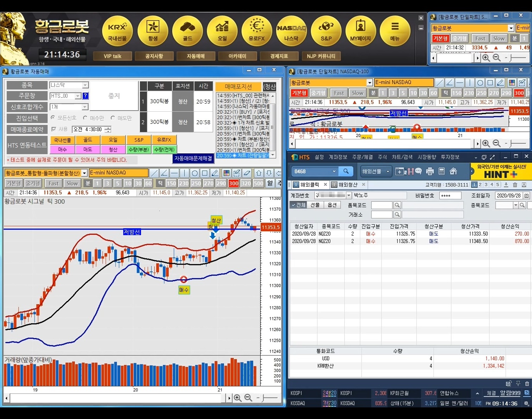Click the HTS search magnifier button
The image size is (532, 419).
tap(346, 171)
